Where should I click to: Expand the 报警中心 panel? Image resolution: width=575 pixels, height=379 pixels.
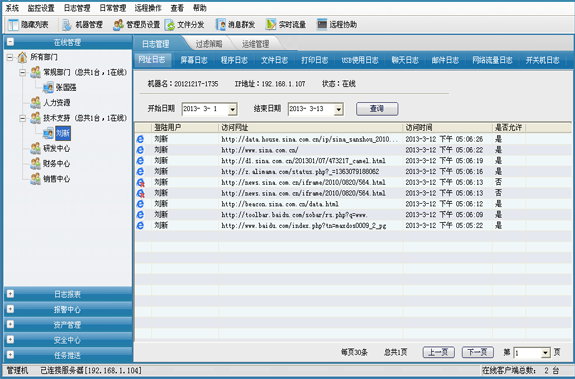coord(10,309)
